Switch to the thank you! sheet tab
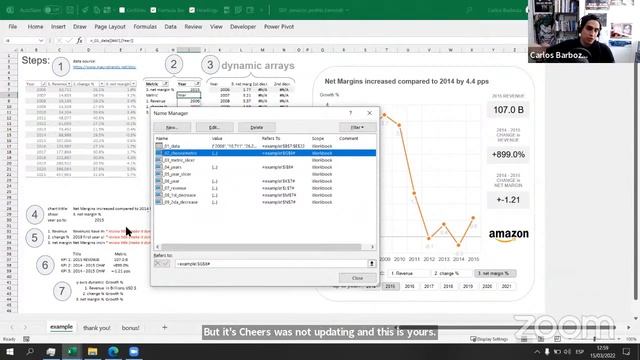The width and height of the screenshot is (640, 360). coord(97,328)
